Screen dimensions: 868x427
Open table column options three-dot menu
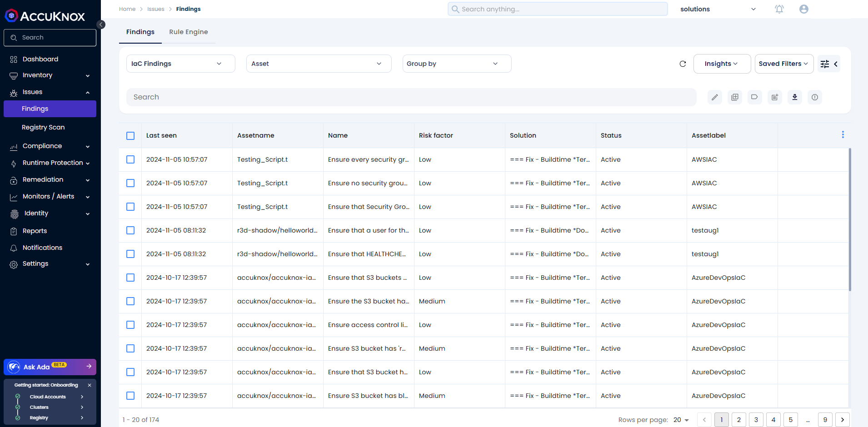843,134
